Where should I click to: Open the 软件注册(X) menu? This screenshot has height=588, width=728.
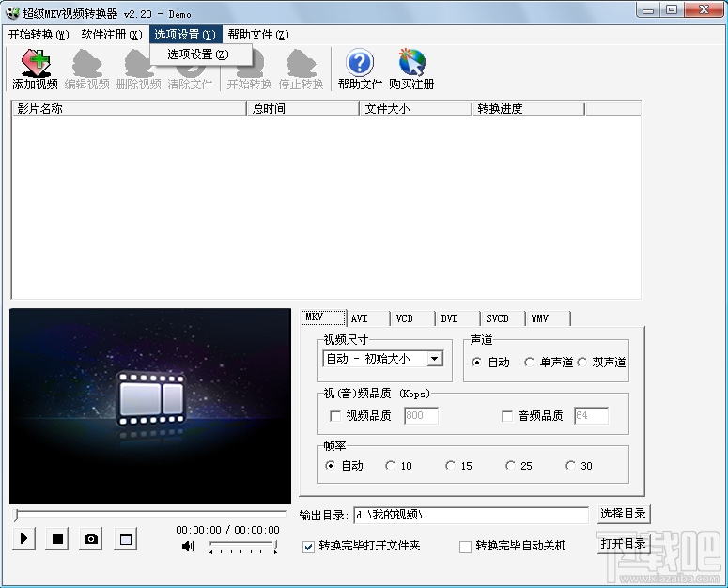(112, 35)
